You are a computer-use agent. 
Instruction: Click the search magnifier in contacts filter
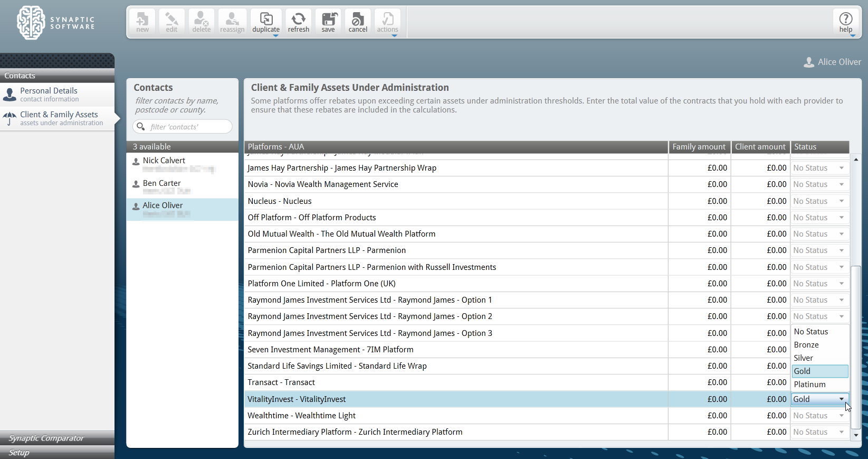[141, 127]
